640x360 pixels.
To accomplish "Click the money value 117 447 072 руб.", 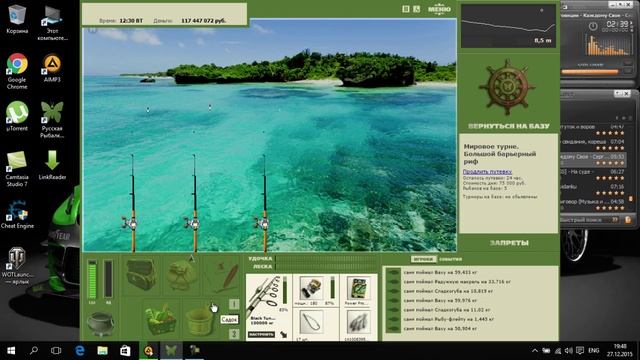I will tap(203, 20).
